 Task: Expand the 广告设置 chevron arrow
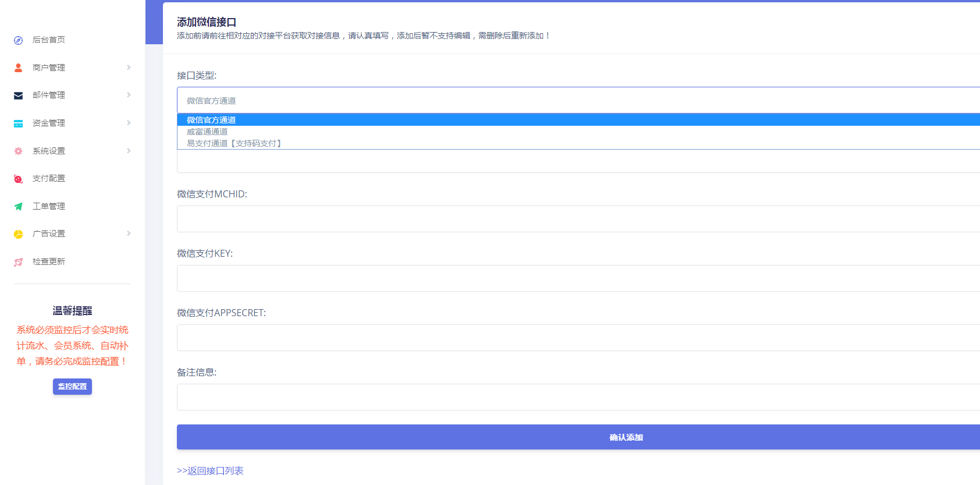point(129,233)
